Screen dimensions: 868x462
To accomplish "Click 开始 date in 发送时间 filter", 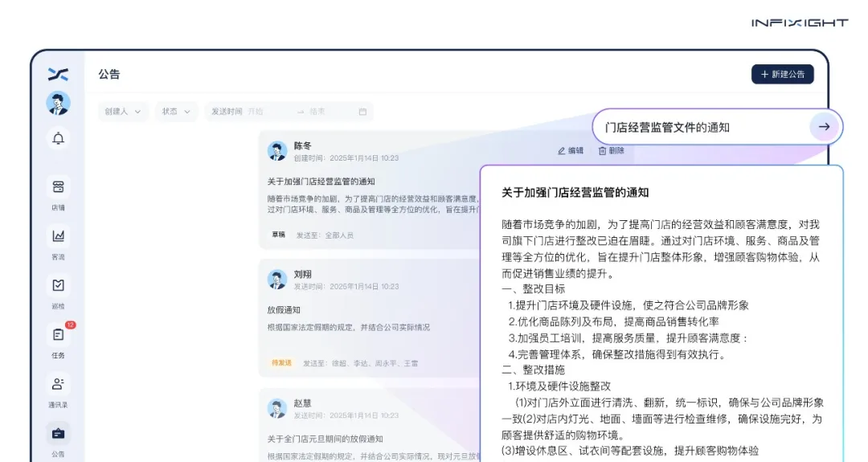I will pyautogui.click(x=256, y=112).
